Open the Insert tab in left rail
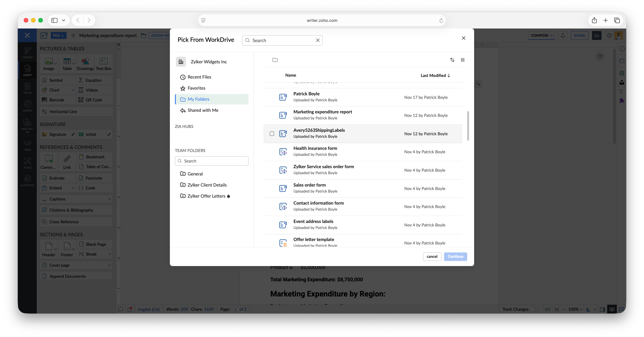Screen dimensions: 644x337 pyautogui.click(x=28, y=70)
